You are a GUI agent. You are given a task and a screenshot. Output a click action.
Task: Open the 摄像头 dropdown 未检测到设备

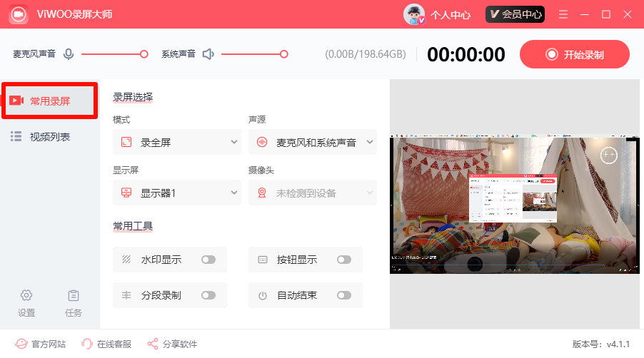313,193
